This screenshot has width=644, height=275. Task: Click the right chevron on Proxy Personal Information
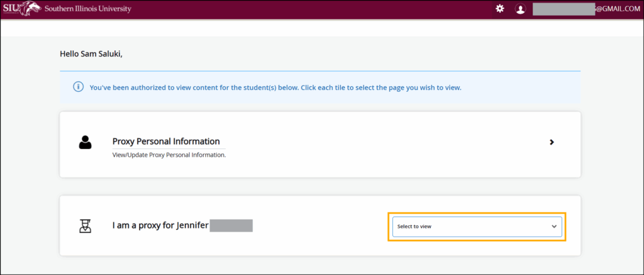[552, 142]
